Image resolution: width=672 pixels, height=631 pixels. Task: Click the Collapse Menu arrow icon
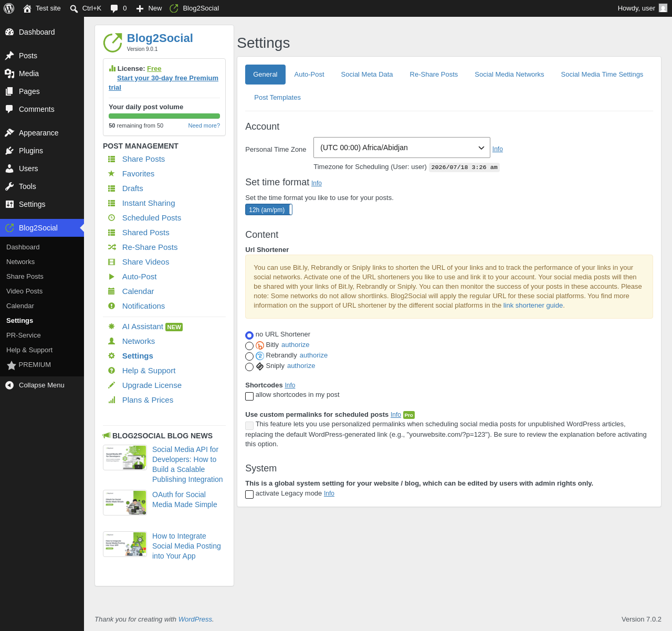(x=9, y=385)
